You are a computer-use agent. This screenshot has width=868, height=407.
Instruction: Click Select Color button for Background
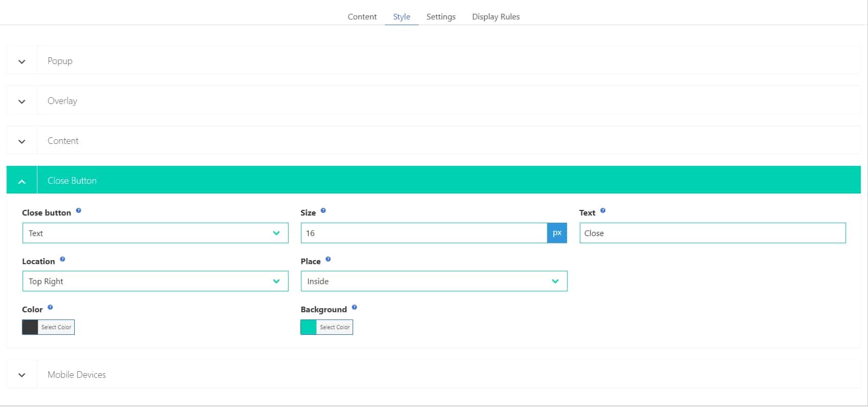[335, 327]
